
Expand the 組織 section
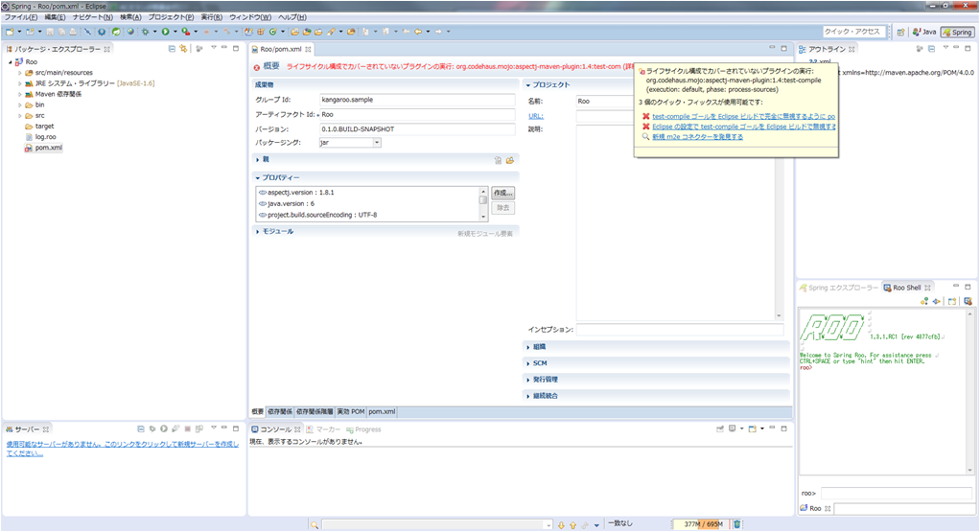[528, 347]
